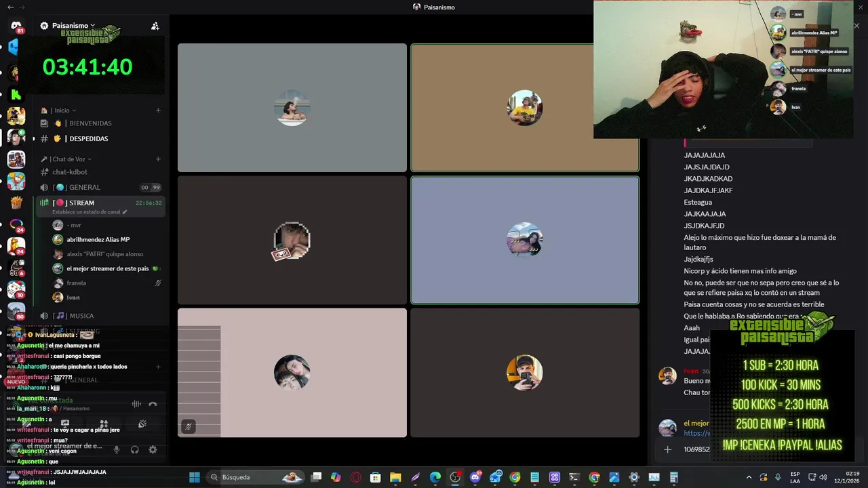This screenshot has width=868, height=488.
Task: Create channel plus next to Chat de Voz
Action: pyautogui.click(x=158, y=159)
